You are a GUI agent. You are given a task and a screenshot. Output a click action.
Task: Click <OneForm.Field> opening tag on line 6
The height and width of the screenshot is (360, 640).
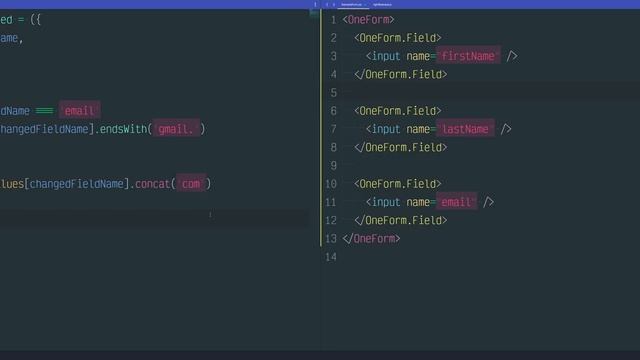[x=398, y=111]
